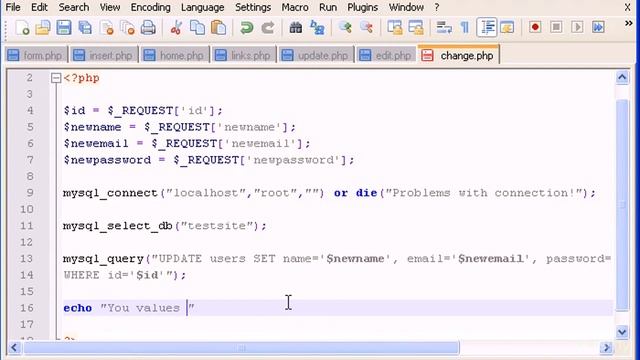Cut selection with the scissors icon
The image size is (640, 360).
tap(176, 28)
